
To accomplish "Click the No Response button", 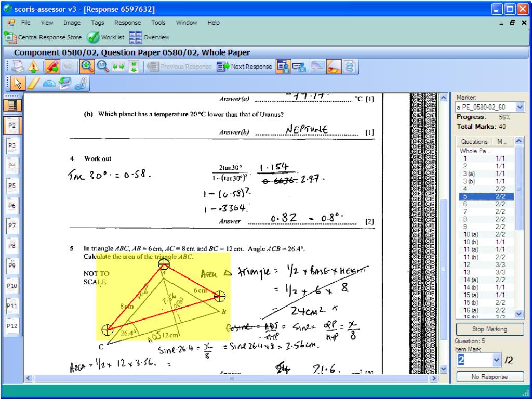I will (489, 377).
